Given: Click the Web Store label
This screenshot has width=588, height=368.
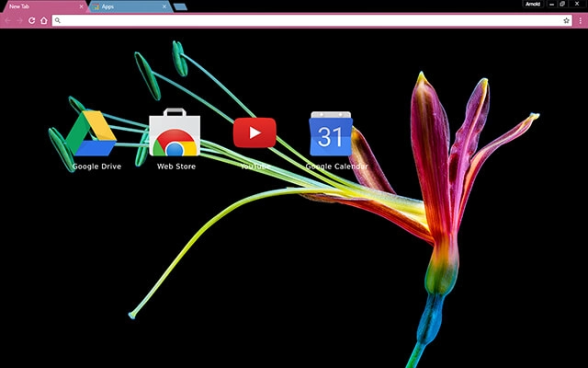Looking at the screenshot, I should click(176, 167).
